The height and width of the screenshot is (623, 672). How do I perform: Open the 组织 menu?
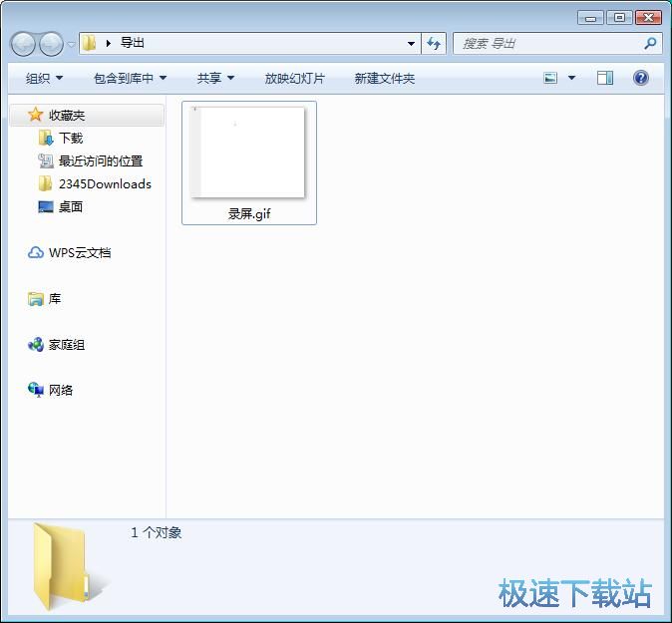pyautogui.click(x=44, y=78)
